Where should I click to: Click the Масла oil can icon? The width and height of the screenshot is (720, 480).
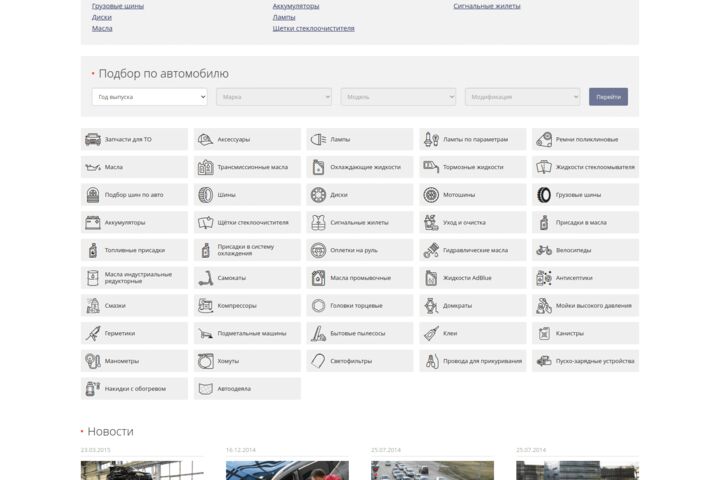(x=93, y=167)
